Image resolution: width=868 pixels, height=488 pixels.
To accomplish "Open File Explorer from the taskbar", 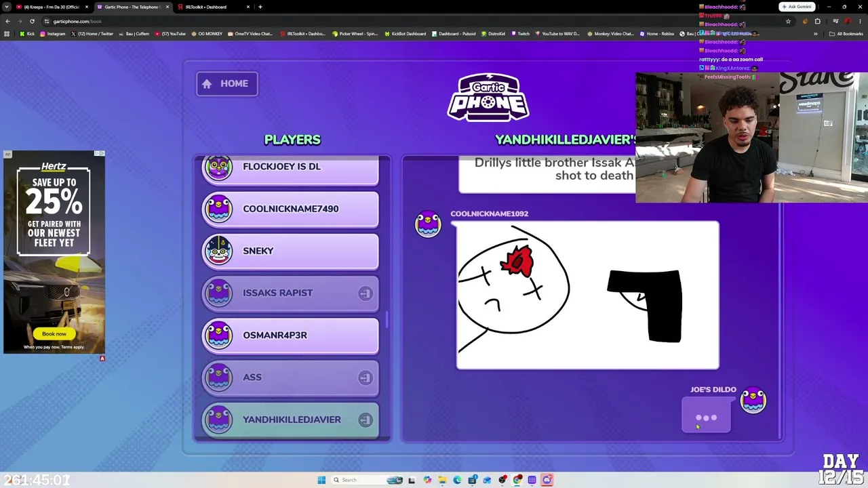I will tap(442, 480).
